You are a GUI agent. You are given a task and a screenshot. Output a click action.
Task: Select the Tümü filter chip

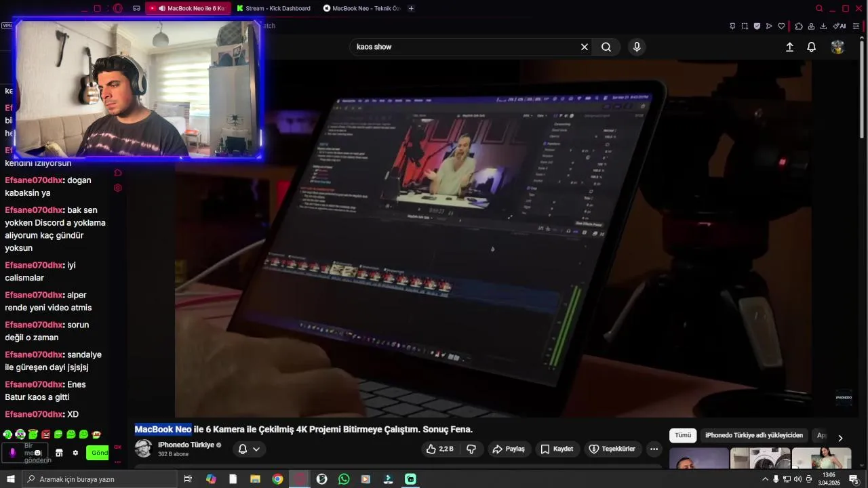click(x=683, y=435)
